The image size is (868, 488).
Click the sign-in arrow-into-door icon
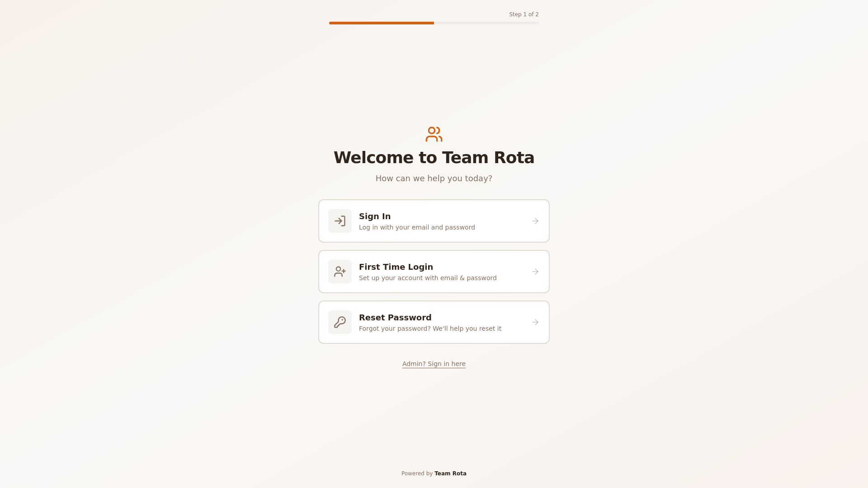pyautogui.click(x=340, y=221)
